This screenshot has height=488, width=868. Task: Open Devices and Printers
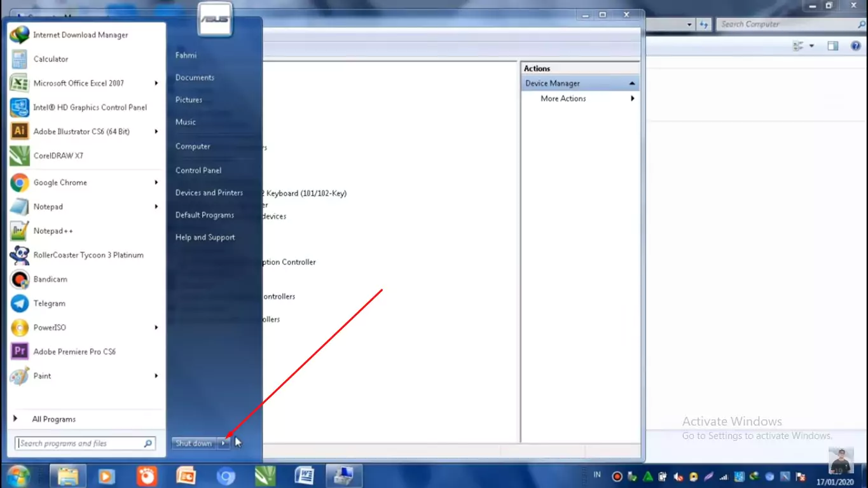click(209, 193)
